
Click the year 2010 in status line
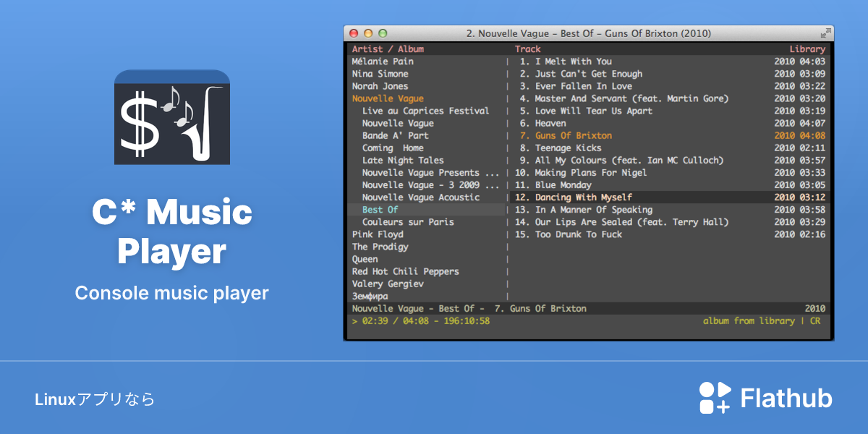(815, 308)
